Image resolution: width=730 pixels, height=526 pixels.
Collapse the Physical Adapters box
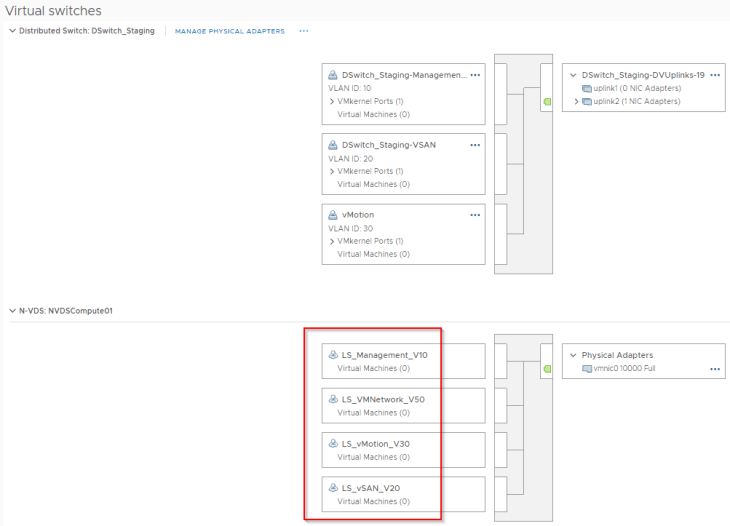coord(572,355)
